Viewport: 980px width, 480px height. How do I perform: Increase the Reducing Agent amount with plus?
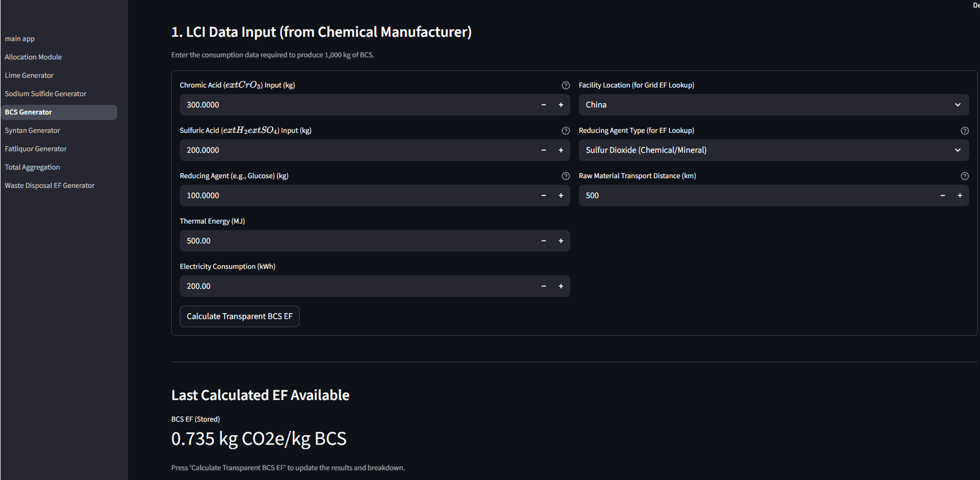pos(560,195)
